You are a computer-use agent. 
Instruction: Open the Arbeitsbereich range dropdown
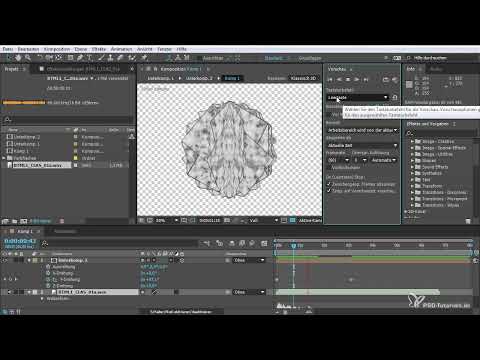[362, 130]
